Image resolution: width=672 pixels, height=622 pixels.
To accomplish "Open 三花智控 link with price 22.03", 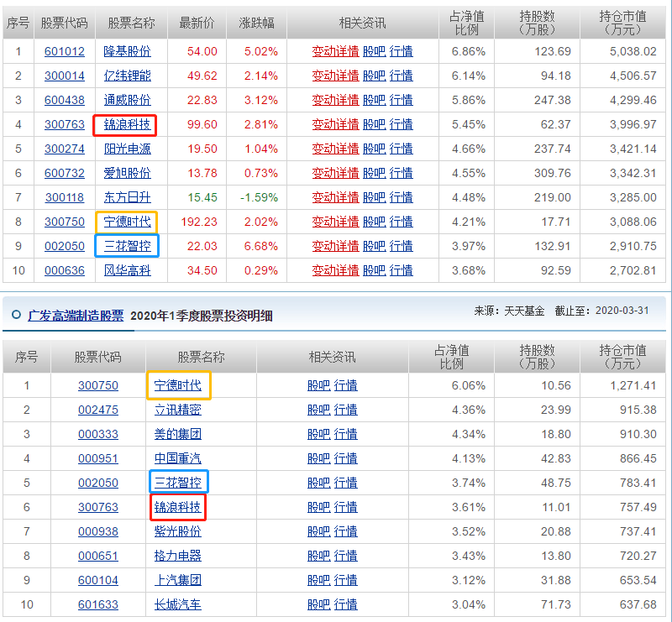I will pyautogui.click(x=128, y=246).
